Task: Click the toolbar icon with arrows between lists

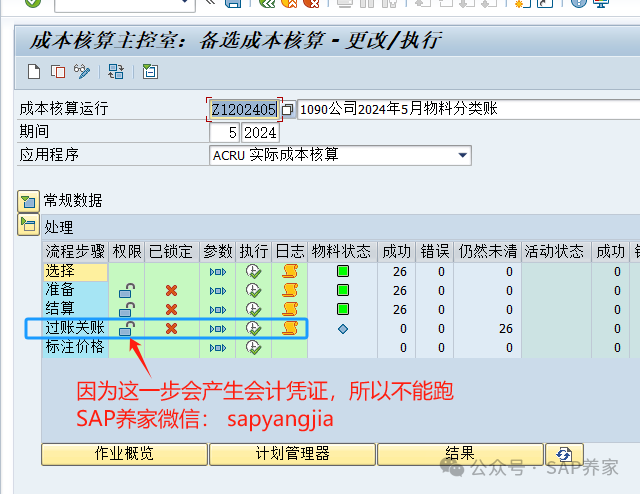Action: click(116, 72)
